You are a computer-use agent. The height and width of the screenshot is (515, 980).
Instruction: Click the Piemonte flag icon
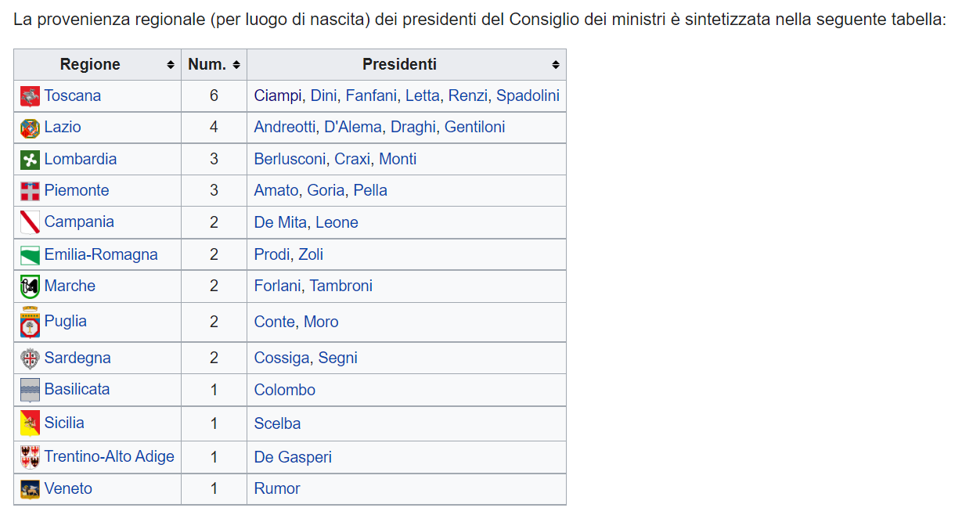click(30, 191)
